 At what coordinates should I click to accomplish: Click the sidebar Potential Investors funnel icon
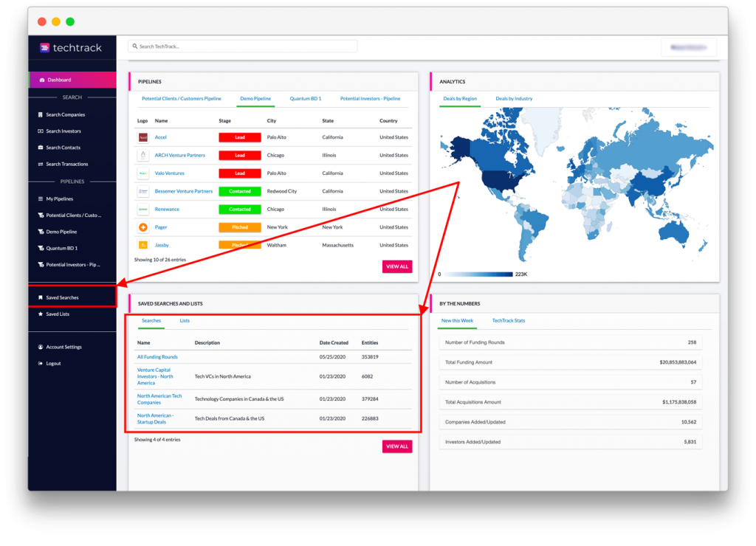pos(41,265)
